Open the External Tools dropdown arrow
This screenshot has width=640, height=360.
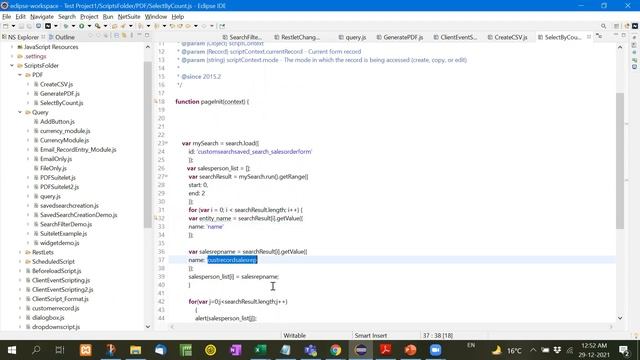[x=105, y=26]
